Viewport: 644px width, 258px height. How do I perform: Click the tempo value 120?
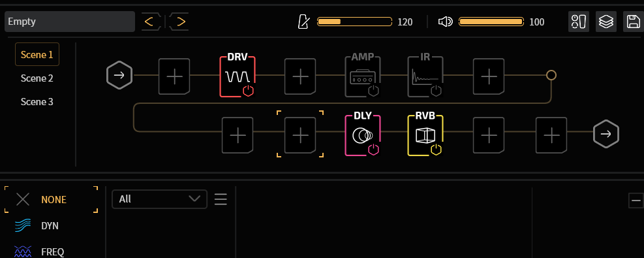click(405, 22)
